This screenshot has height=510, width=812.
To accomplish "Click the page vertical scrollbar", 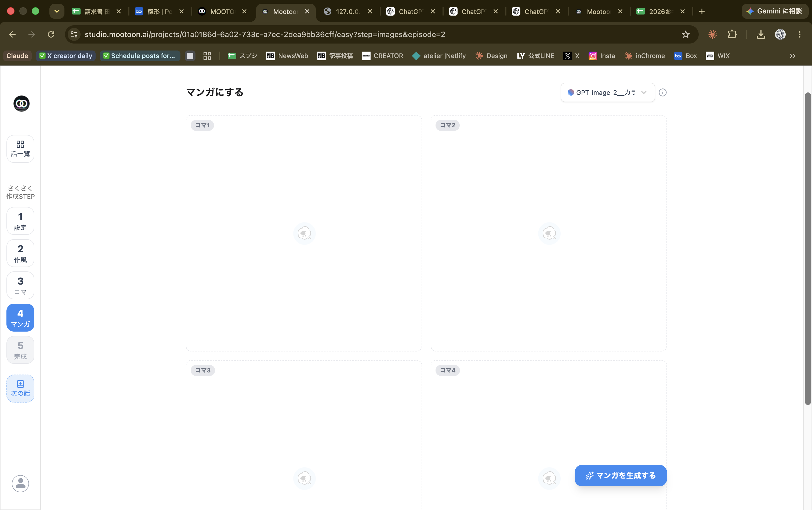I will click(x=808, y=249).
